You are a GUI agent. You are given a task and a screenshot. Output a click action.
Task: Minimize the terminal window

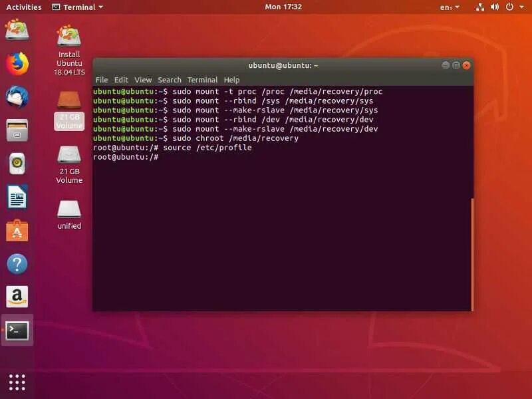446,65
